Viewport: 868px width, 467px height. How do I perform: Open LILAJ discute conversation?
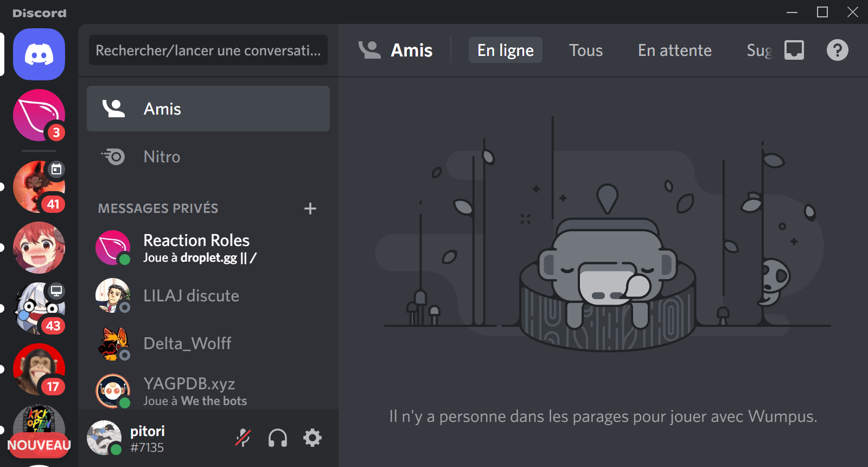pos(208,295)
